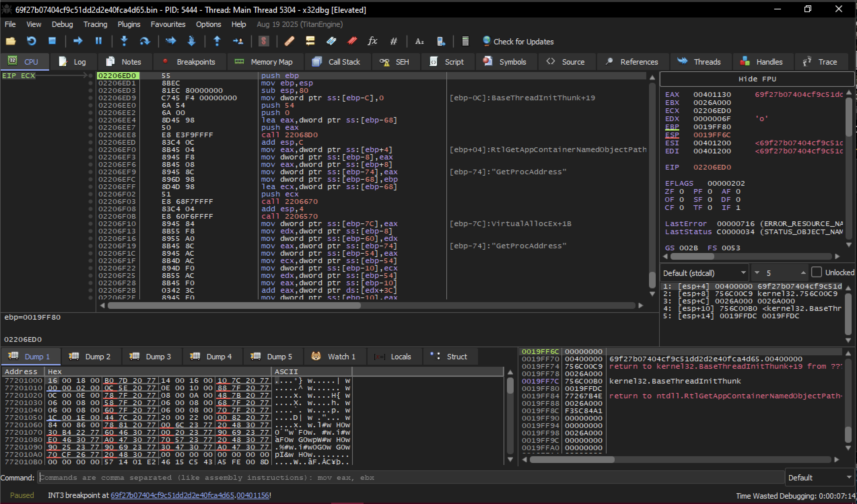The image size is (857, 504).
Task: Click the Paused status label
Action: pos(22,495)
